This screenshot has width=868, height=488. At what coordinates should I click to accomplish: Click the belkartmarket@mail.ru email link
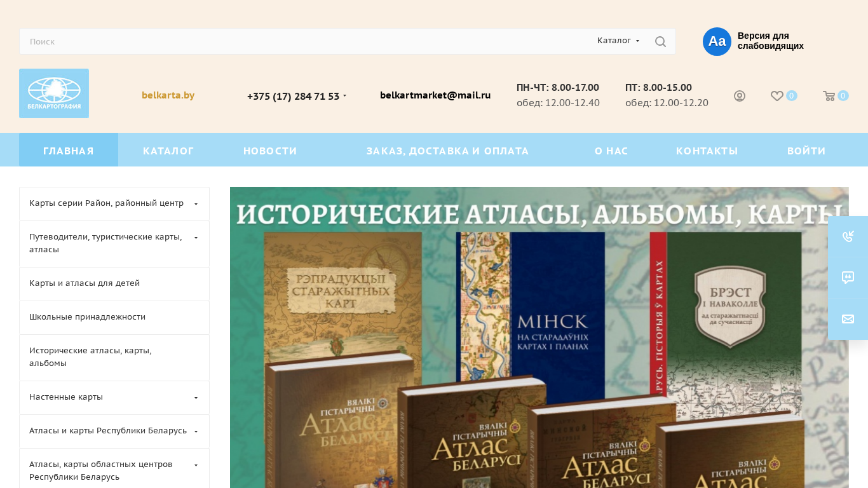coord(435,95)
